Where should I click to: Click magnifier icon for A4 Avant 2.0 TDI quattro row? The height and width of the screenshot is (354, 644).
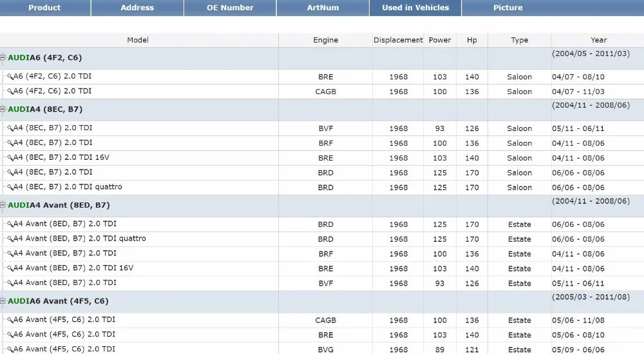(x=10, y=239)
